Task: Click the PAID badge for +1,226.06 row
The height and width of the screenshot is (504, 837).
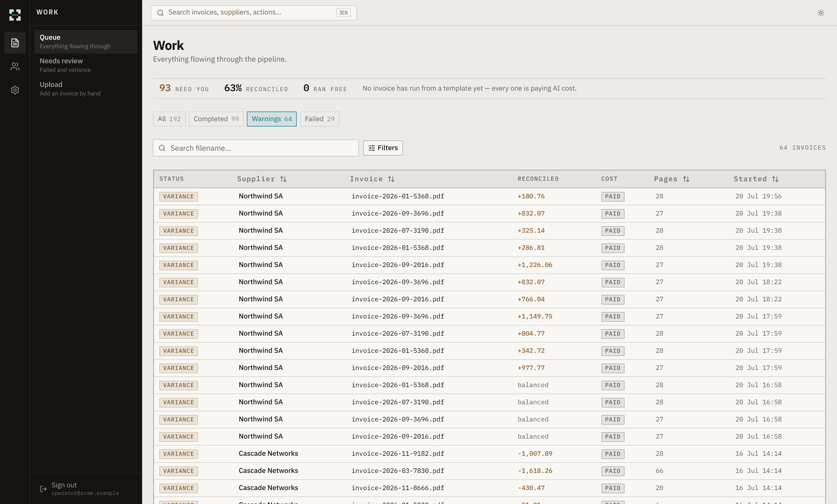Action: pyautogui.click(x=612, y=265)
